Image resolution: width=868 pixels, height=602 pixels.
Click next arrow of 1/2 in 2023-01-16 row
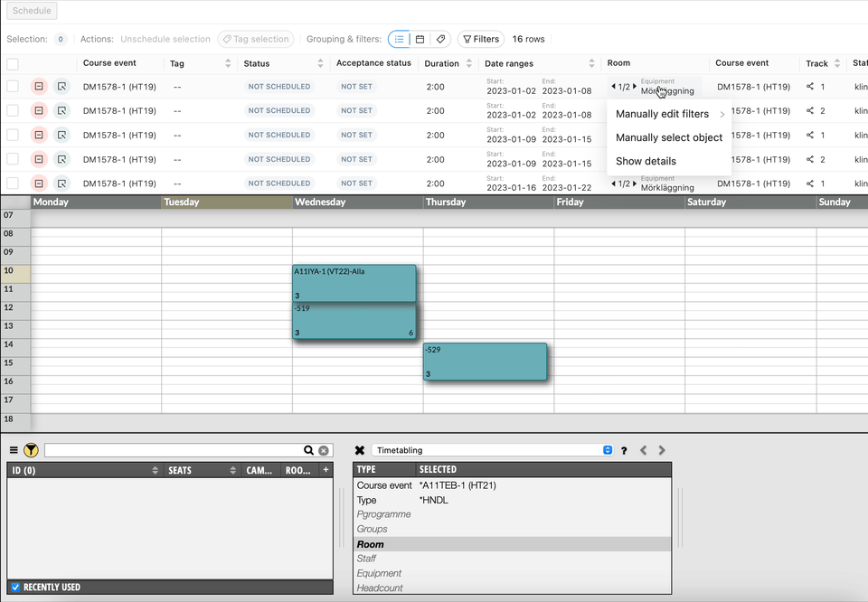(635, 183)
